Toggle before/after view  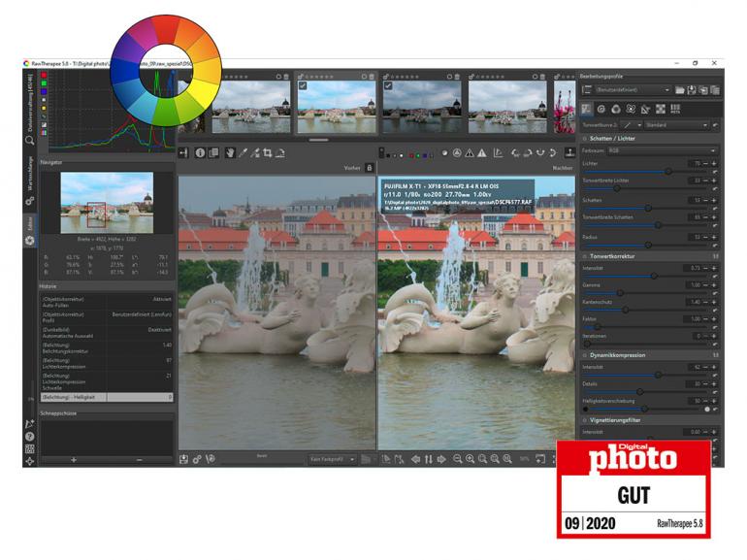pyautogui.click(x=213, y=152)
